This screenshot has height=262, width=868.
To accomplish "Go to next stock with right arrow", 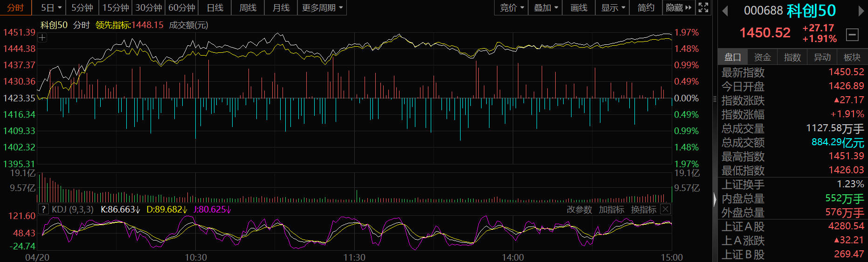I will (x=861, y=11).
